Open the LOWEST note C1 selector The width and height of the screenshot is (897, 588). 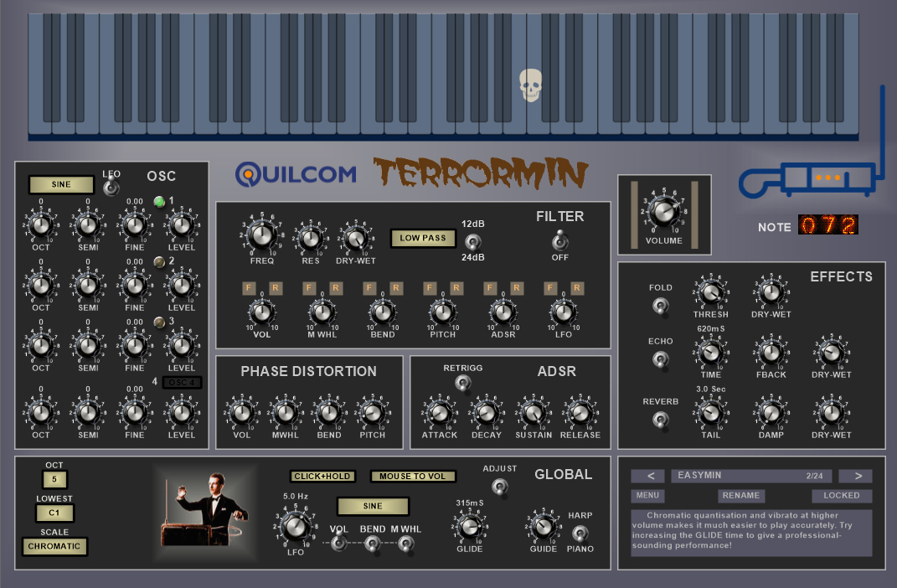click(x=54, y=513)
